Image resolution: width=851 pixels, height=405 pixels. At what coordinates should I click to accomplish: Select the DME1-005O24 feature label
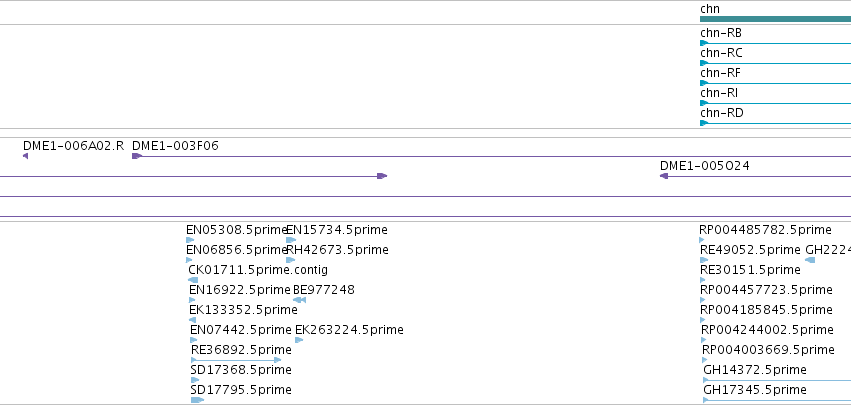[704, 166]
